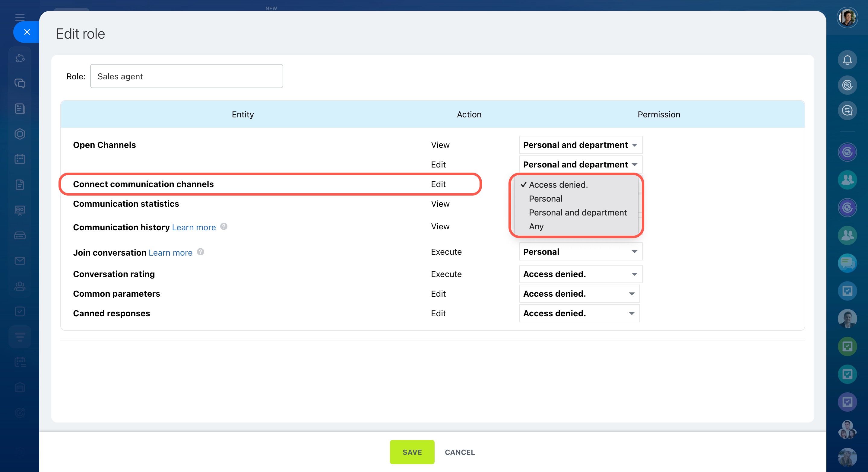The image size is (868, 472).
Task: Click the Role name input field
Action: [x=186, y=77]
